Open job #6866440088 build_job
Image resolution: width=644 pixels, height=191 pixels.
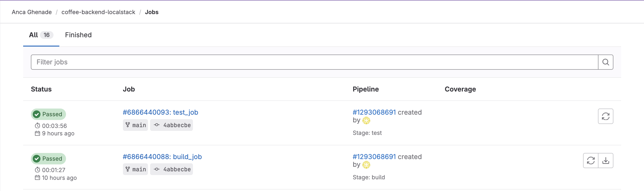(x=162, y=157)
